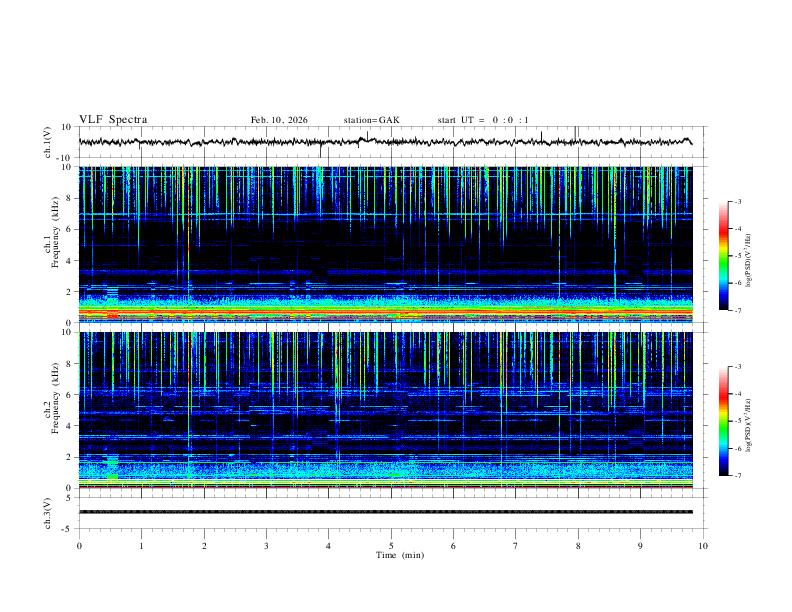Click the "ch.1(V)" axis label

pos(48,142)
